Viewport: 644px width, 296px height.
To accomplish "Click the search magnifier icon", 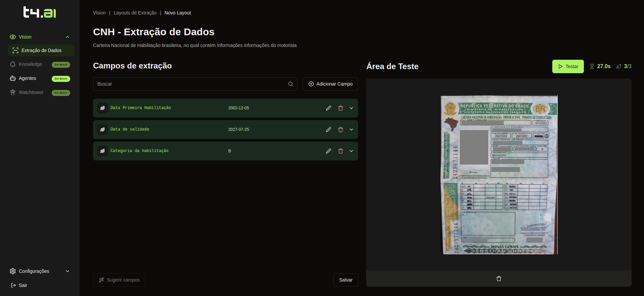I will point(290,84).
